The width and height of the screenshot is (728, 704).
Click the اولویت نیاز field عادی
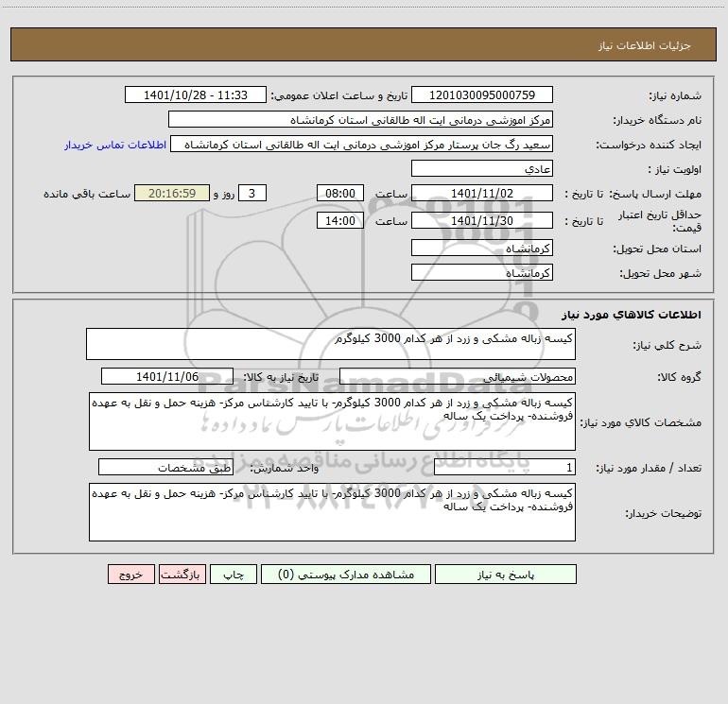pos(482,168)
